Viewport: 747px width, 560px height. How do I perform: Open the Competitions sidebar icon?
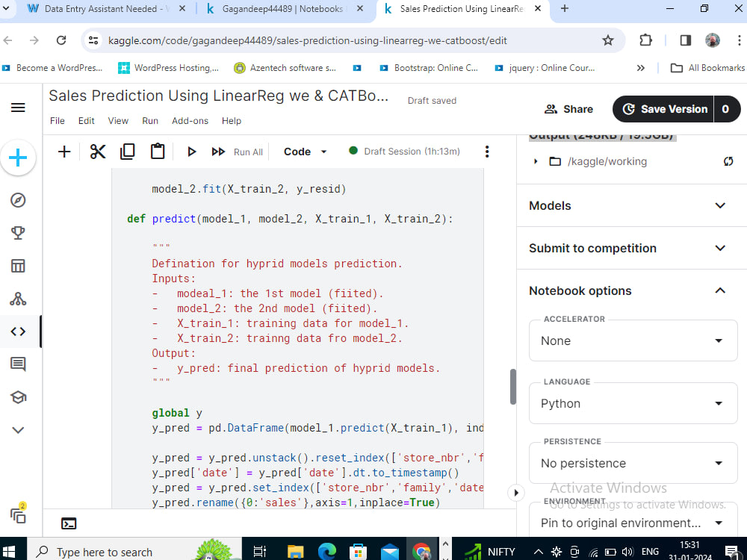click(x=18, y=232)
